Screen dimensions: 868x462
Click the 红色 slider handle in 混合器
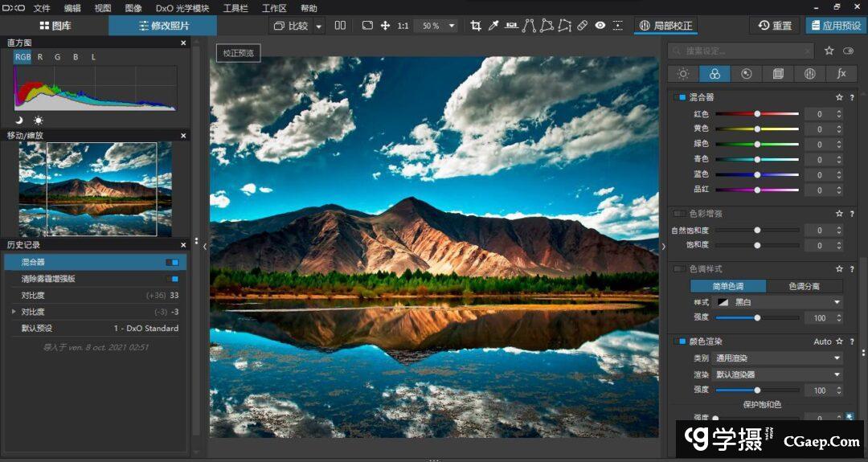pos(757,114)
